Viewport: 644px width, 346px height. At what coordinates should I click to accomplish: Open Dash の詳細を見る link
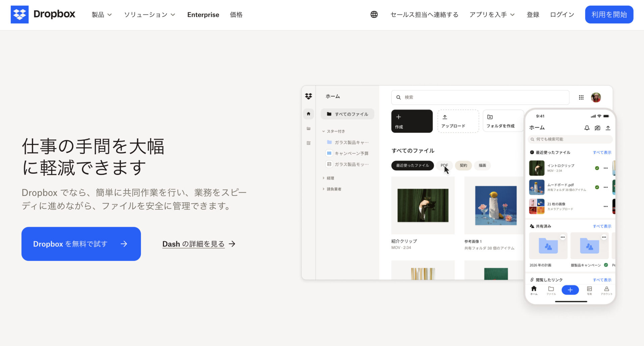tap(199, 244)
